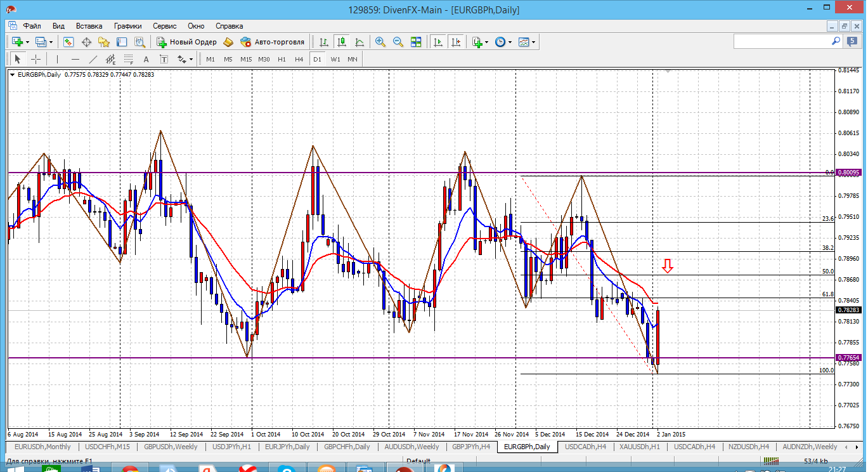Zoom out of the chart
Image resolution: width=868 pixels, height=472 pixels.
(x=398, y=42)
